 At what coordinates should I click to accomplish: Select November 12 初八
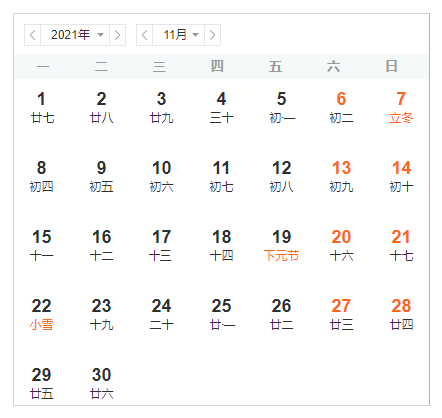pos(282,177)
